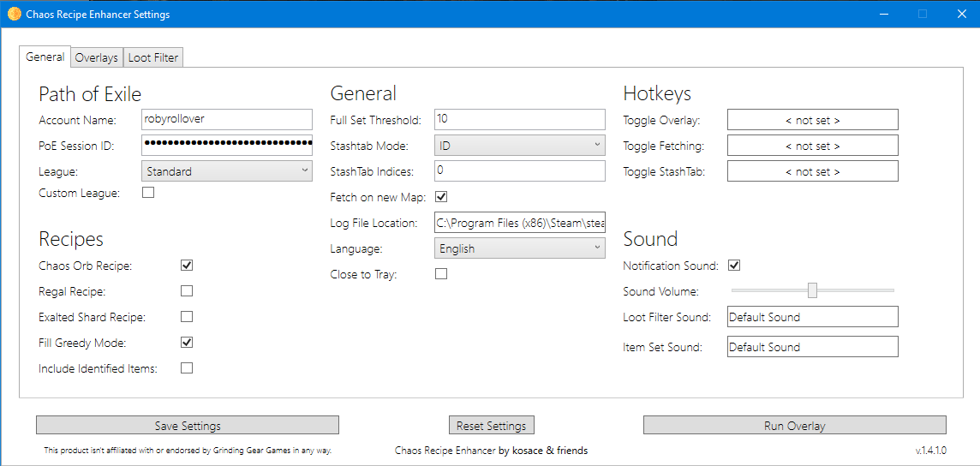The image size is (980, 466).
Task: Click the Hotkeys section heading
Action: tap(657, 93)
